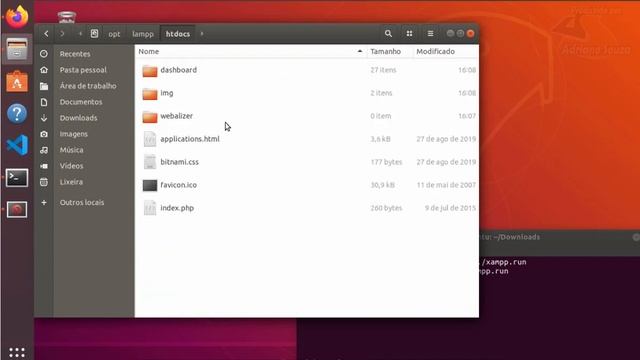Select the img folder icon

pyautogui.click(x=150, y=94)
